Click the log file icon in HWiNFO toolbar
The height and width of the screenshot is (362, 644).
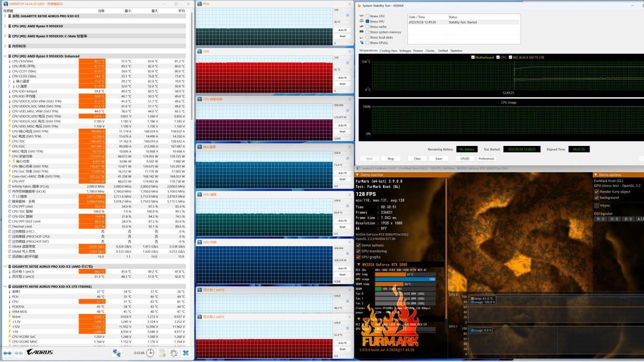click(162, 353)
